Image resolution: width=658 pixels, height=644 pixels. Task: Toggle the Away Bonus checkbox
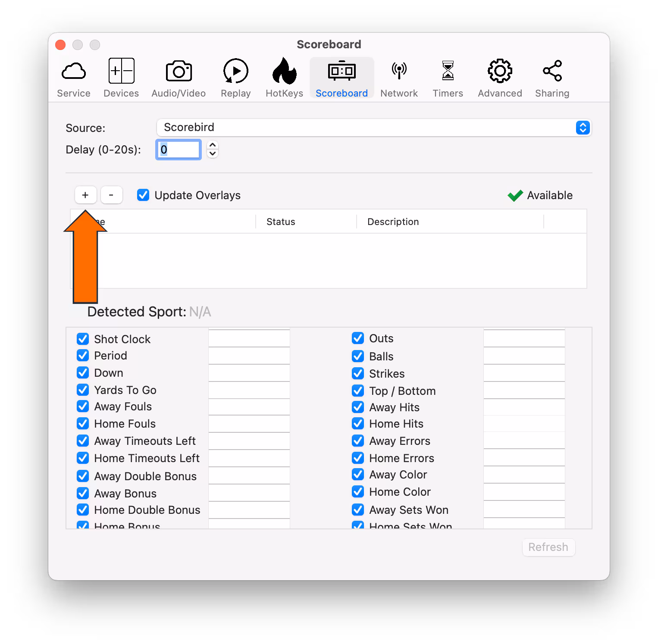[83, 493]
